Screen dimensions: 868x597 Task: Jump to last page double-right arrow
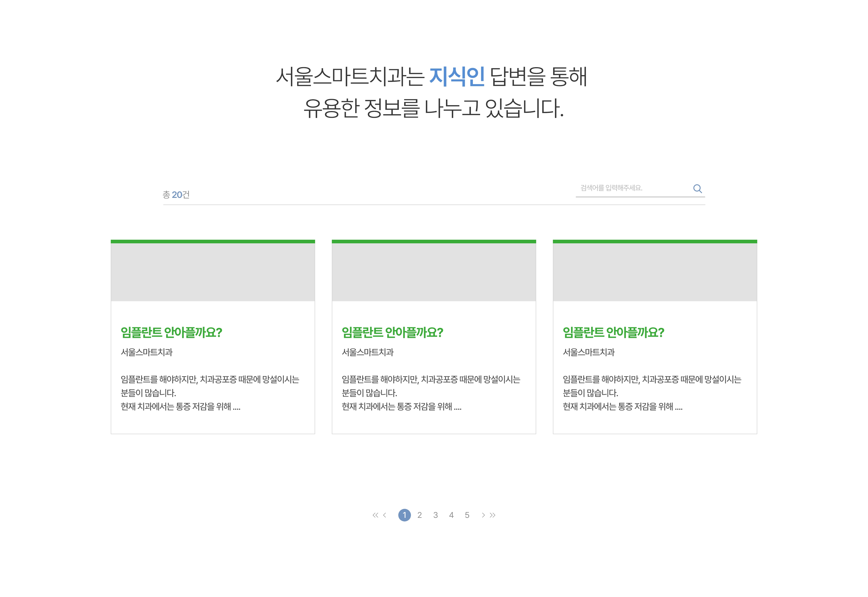493,515
